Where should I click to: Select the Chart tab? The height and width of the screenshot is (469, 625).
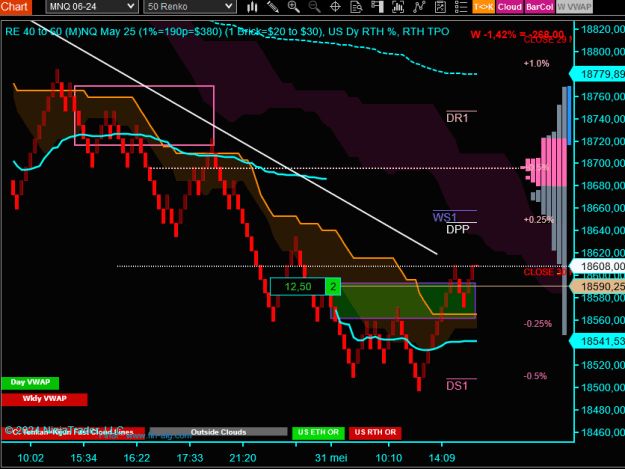coord(15,7)
